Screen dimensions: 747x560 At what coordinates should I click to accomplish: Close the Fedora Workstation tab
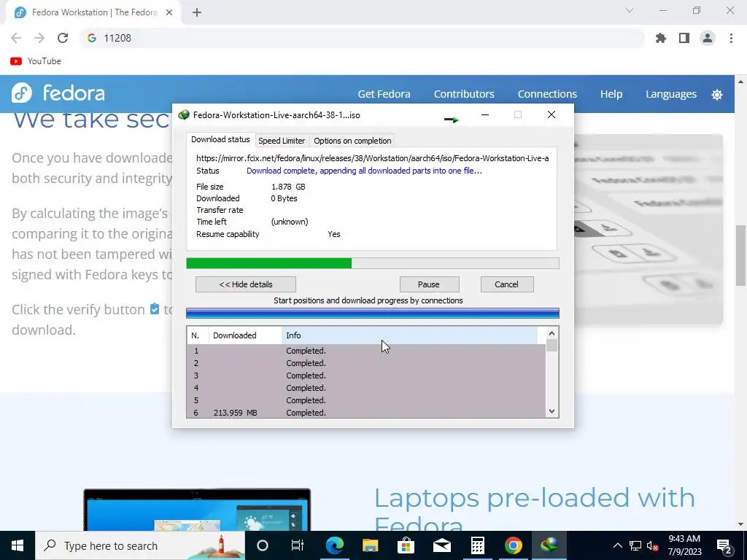pyautogui.click(x=169, y=13)
